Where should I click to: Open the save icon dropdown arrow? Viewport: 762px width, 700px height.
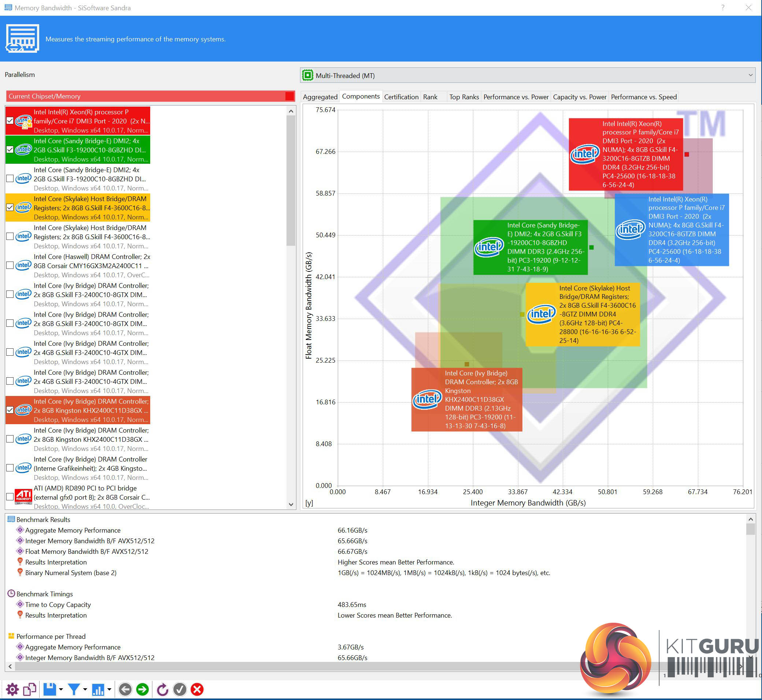click(61, 689)
